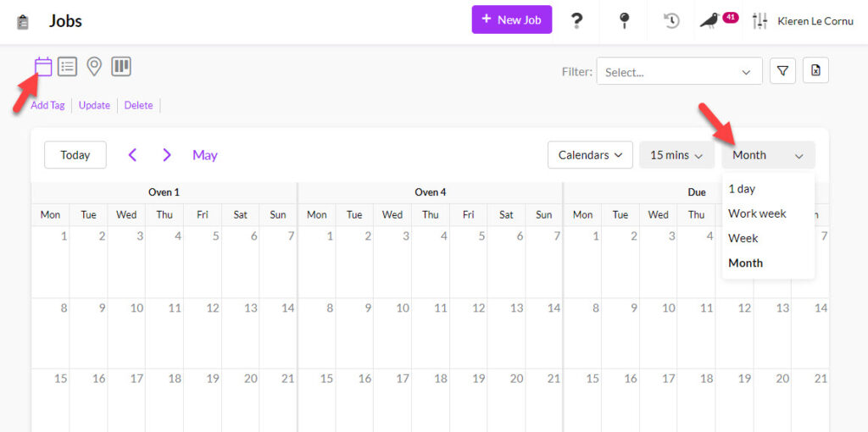Click the funnel filter icon button

(x=782, y=71)
